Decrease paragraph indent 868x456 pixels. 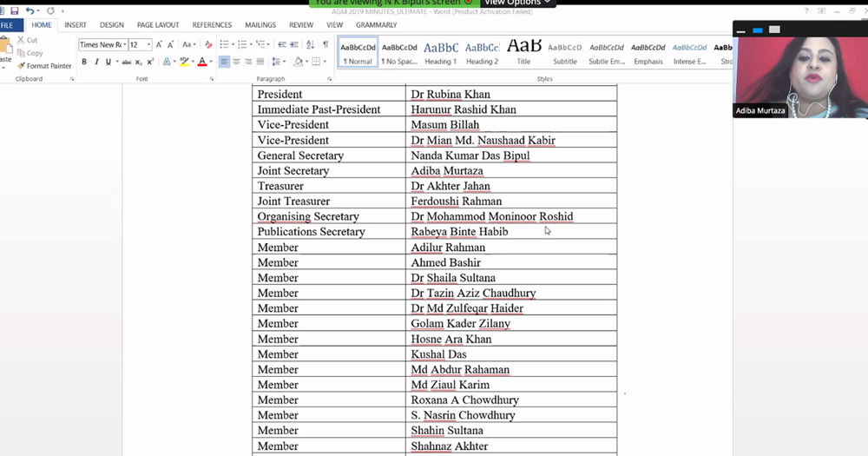point(282,44)
